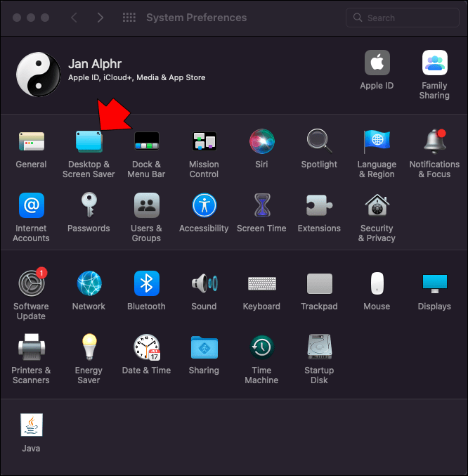Open Network preferences
This screenshot has width=468, height=476.
click(x=89, y=283)
